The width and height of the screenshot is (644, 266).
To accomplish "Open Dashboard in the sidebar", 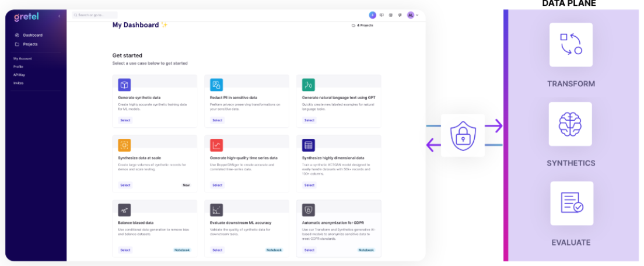I will (x=33, y=36).
